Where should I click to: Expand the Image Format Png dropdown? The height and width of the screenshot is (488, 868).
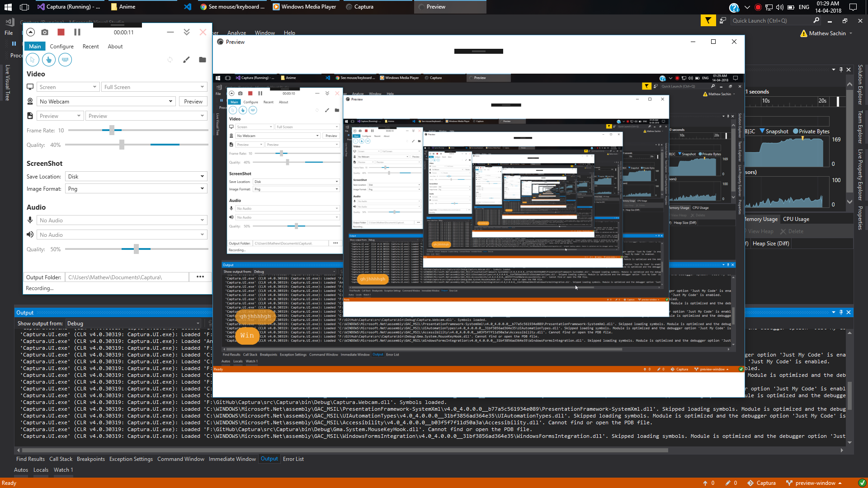[136, 188]
